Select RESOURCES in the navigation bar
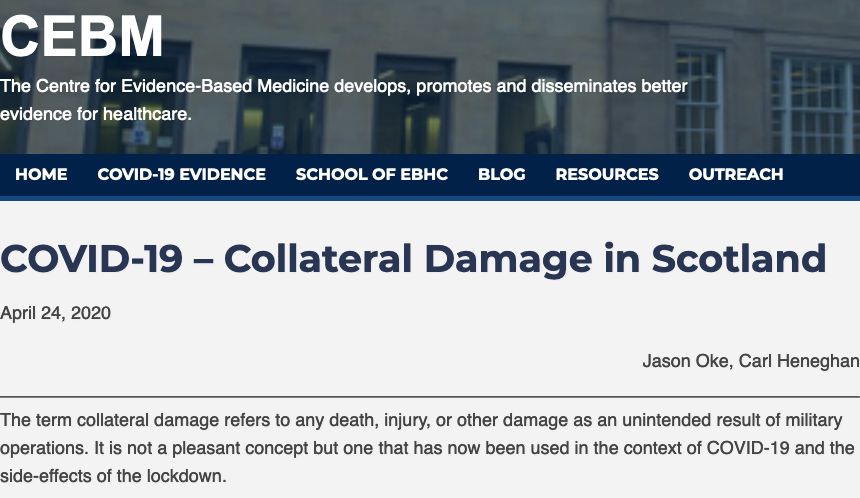The width and height of the screenshot is (860, 498). coord(607,174)
